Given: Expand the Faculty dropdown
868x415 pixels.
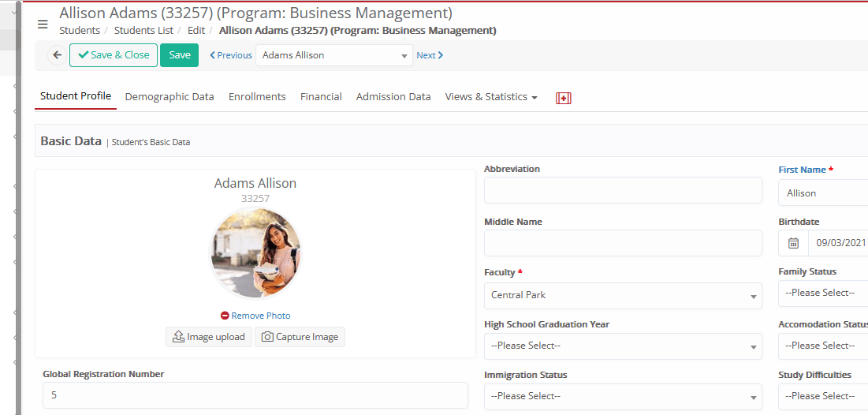Looking at the screenshot, I should [x=622, y=295].
